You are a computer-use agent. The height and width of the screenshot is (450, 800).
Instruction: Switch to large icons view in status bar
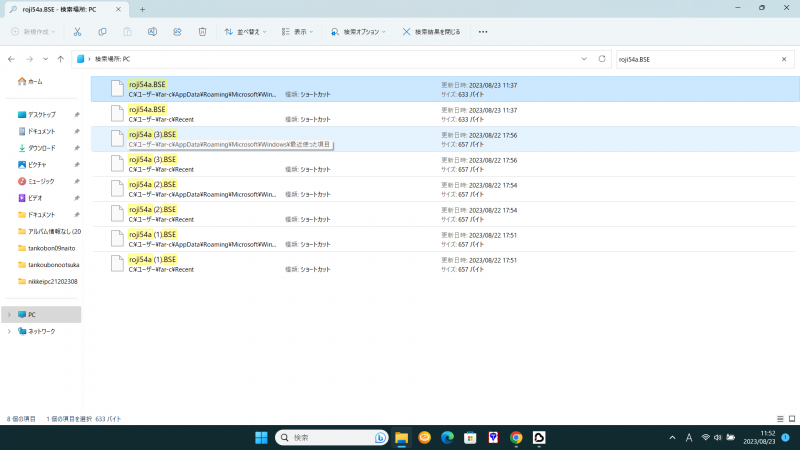(791, 418)
